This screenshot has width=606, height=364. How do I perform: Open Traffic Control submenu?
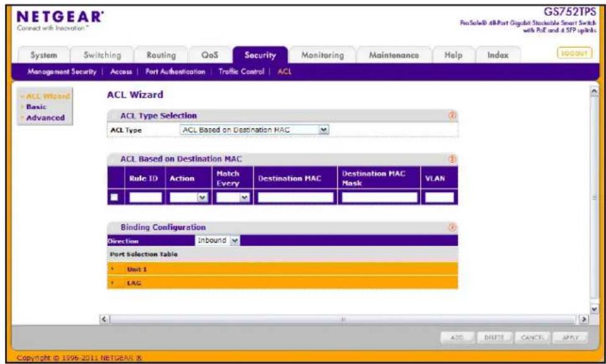[241, 72]
